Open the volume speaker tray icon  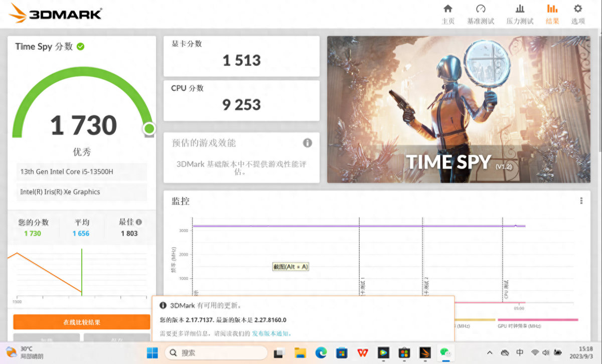(546, 352)
